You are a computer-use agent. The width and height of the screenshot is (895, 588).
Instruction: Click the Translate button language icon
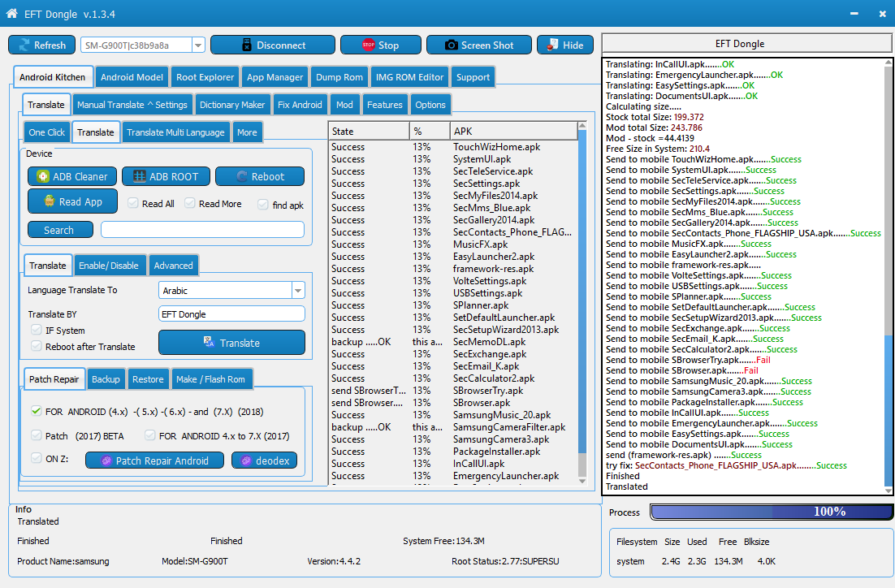coord(209,342)
